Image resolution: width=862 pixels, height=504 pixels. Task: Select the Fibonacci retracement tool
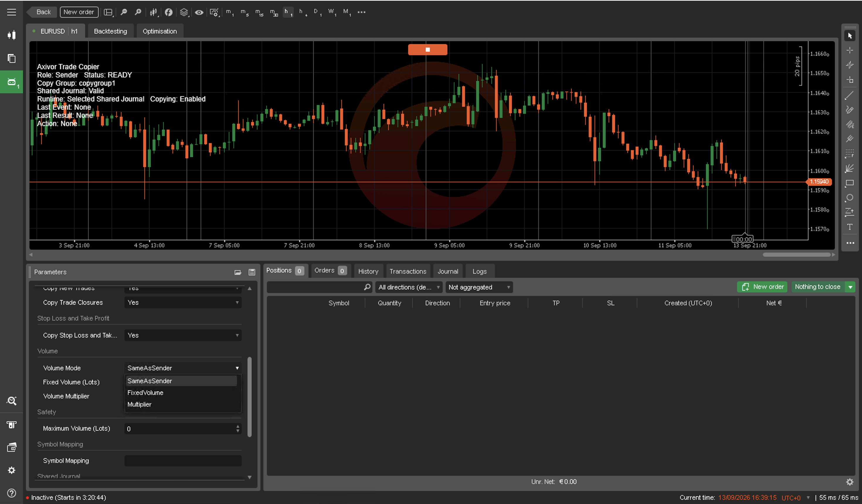click(850, 154)
